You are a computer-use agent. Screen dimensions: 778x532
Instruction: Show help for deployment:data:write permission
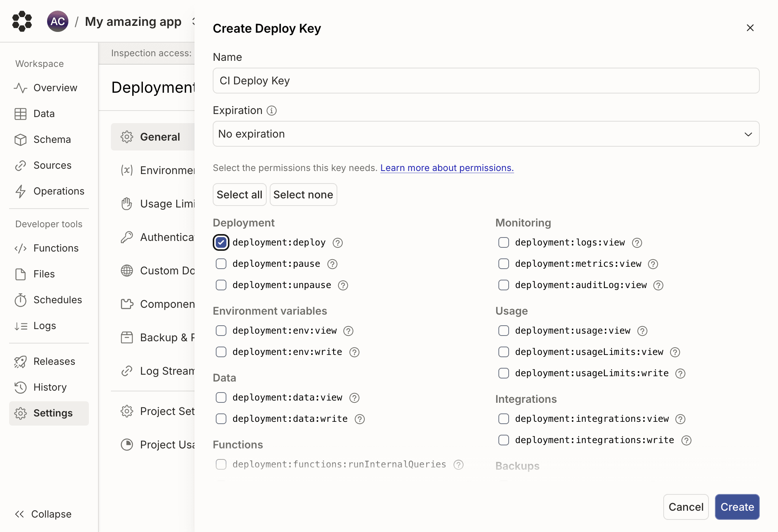click(x=360, y=419)
